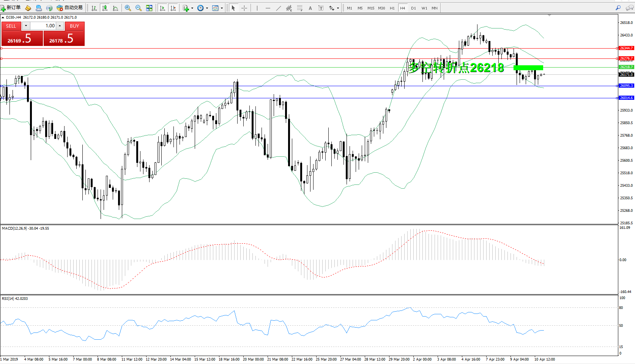
Task: Toggle AutoTrading (自动交易) on or off
Action: click(x=69, y=8)
